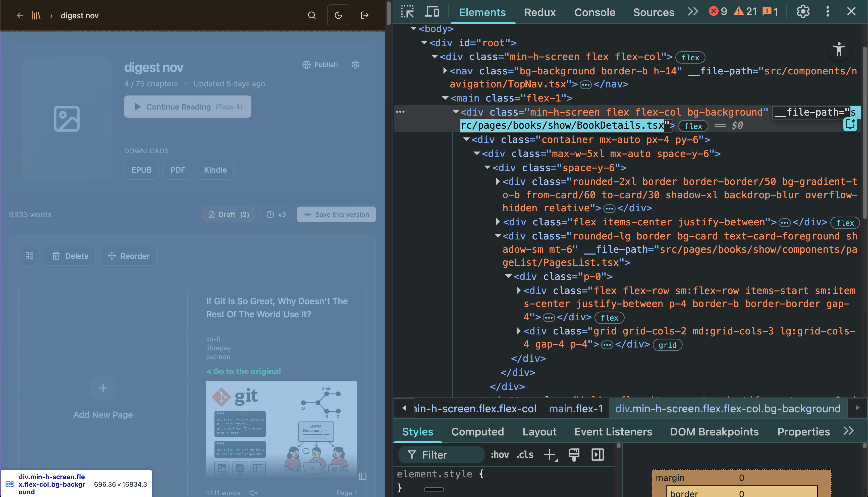The width and height of the screenshot is (868, 497).
Task: Click the logout icon in top nav
Action: click(364, 15)
